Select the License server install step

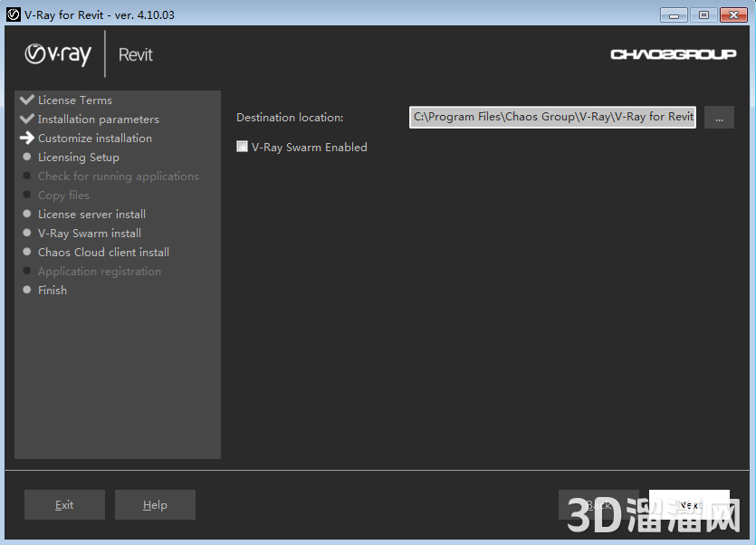click(x=91, y=214)
